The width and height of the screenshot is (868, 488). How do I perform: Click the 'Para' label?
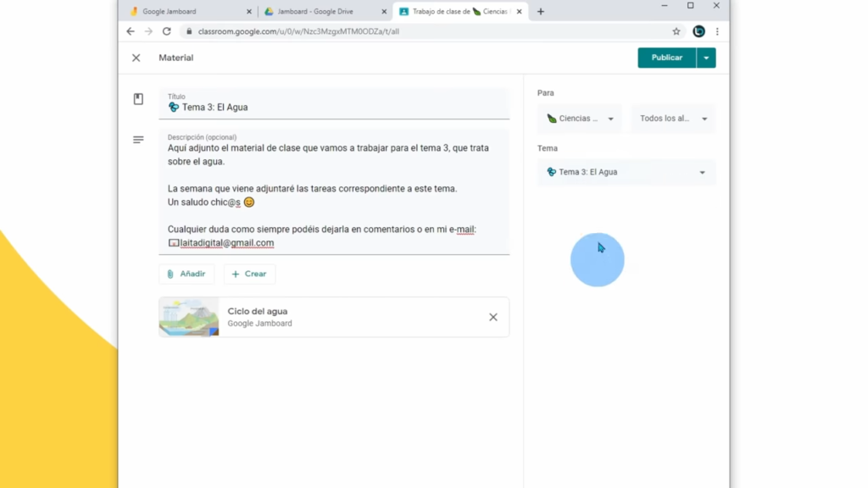point(546,93)
